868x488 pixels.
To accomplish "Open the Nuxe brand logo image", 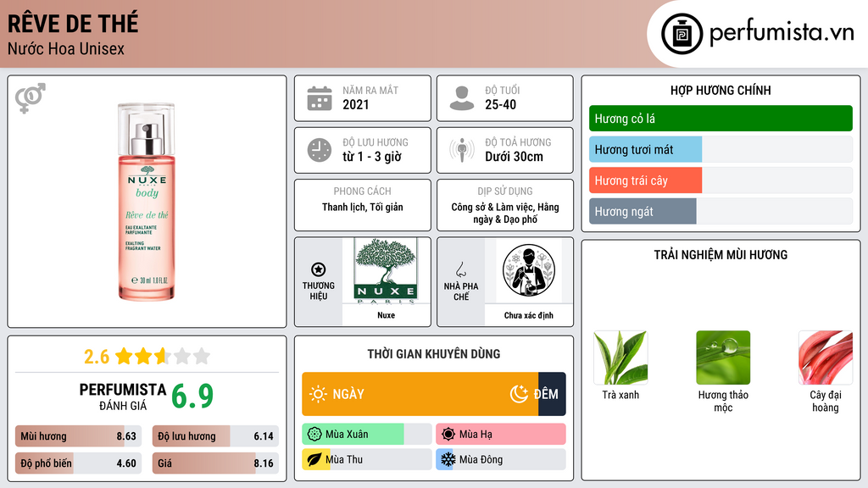I will tap(387, 271).
